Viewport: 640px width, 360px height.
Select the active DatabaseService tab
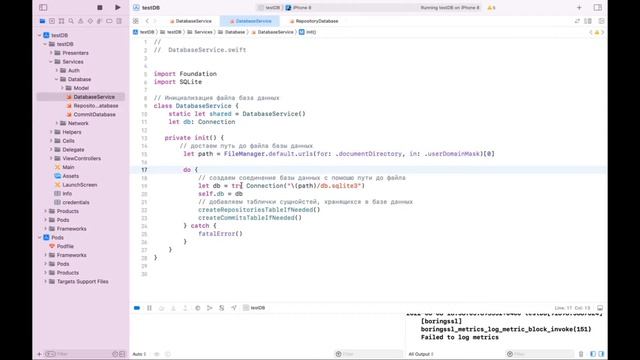tap(250, 21)
